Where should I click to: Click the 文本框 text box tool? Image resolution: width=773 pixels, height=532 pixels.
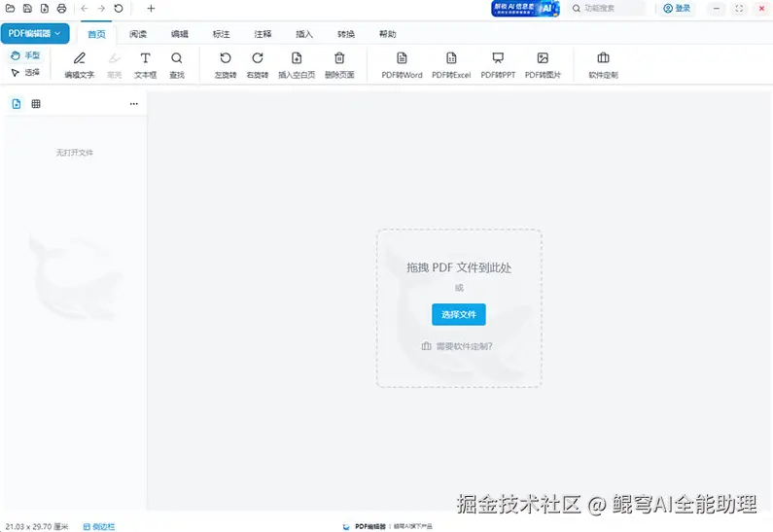point(146,65)
